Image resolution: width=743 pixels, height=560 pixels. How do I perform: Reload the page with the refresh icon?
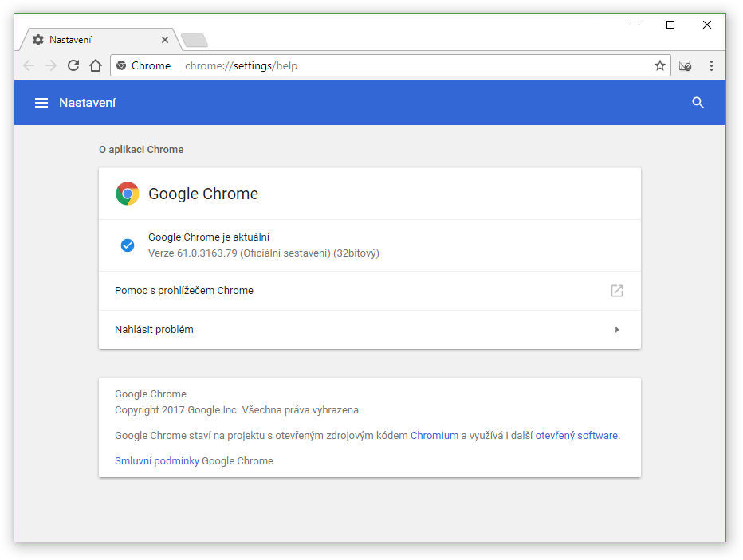click(73, 65)
